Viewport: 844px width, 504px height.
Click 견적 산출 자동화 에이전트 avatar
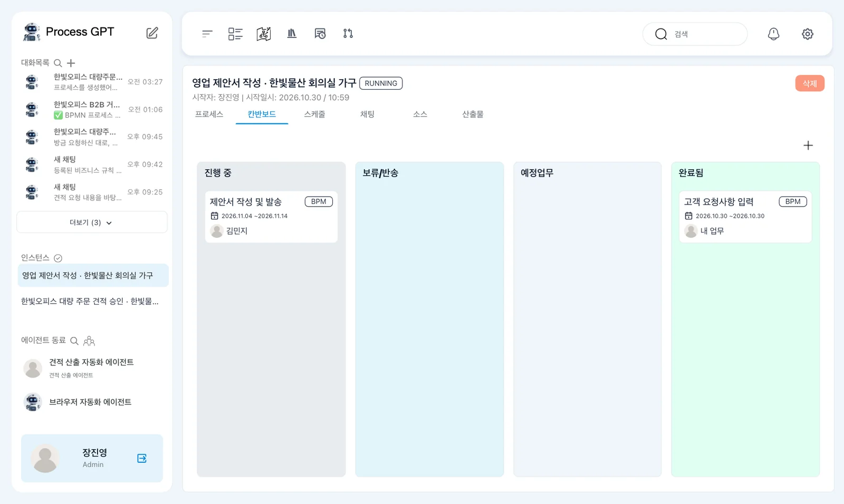coord(33,369)
